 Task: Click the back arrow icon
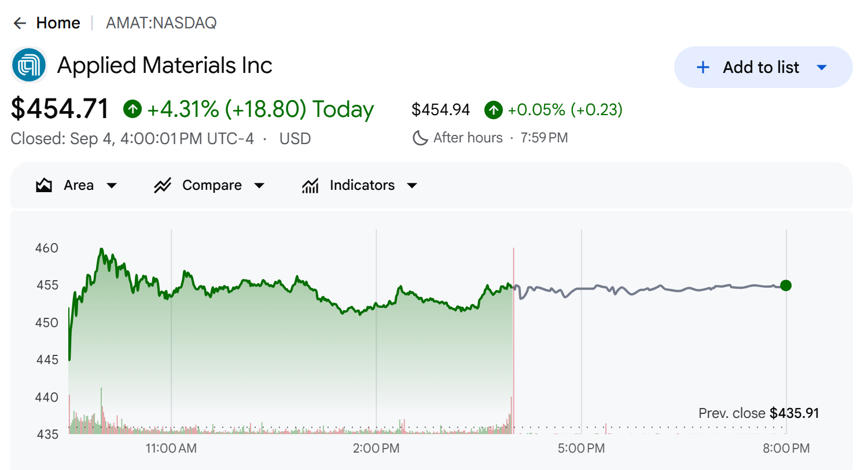[20, 23]
